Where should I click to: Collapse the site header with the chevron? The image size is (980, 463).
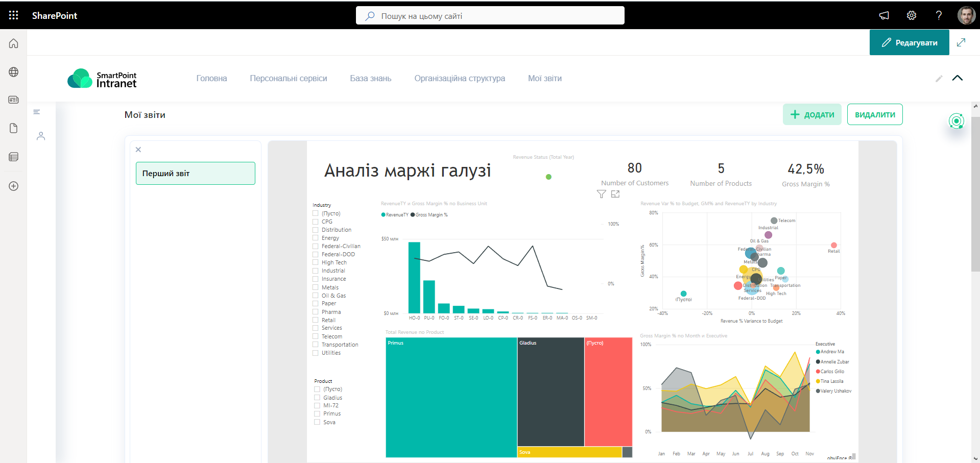click(x=957, y=78)
